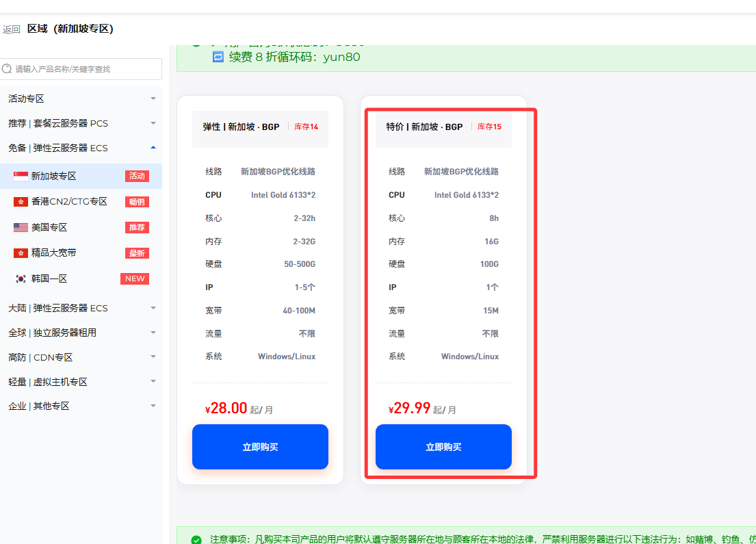The width and height of the screenshot is (756, 544).
Task: Collapse 免备 | 弹性云服务器 ECS section
Action: 81,148
